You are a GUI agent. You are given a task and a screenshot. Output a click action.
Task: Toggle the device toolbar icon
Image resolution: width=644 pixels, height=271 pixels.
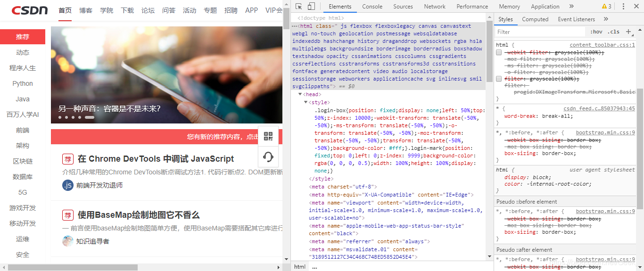[x=311, y=7]
